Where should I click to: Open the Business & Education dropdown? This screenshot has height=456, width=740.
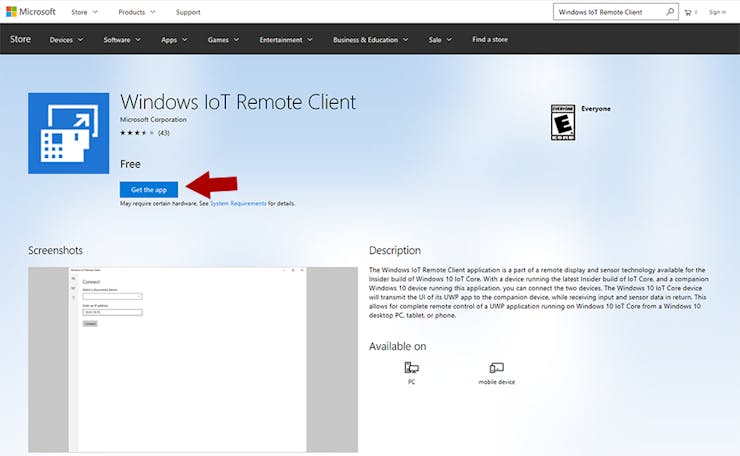click(x=370, y=40)
